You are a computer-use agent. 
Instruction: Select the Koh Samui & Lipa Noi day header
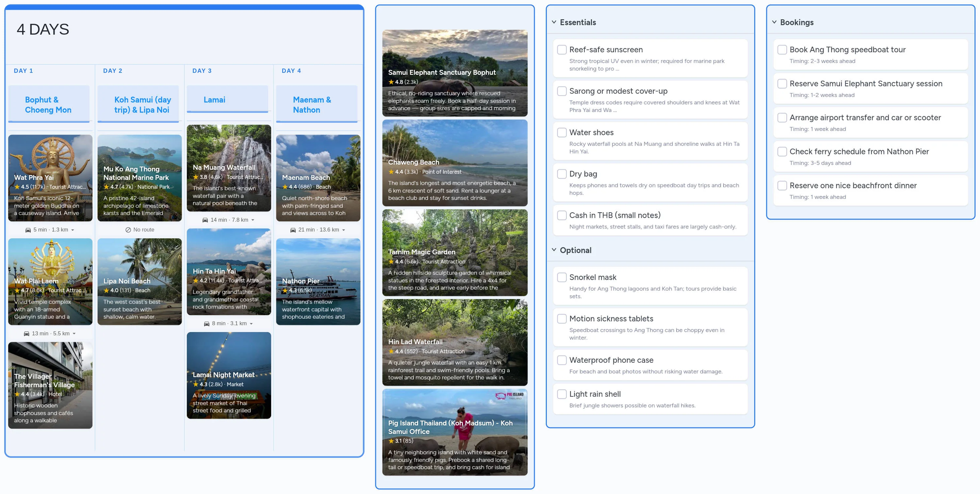[138, 104]
